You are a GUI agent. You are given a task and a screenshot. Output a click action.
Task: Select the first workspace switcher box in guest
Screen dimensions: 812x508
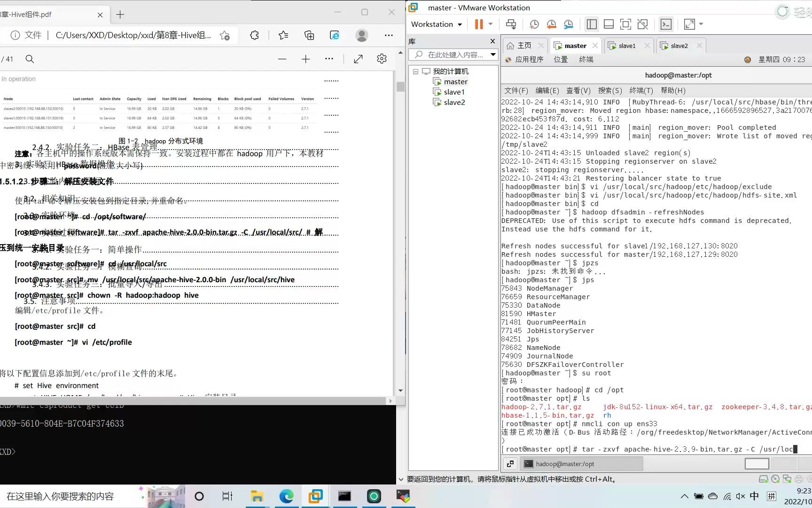point(757,464)
